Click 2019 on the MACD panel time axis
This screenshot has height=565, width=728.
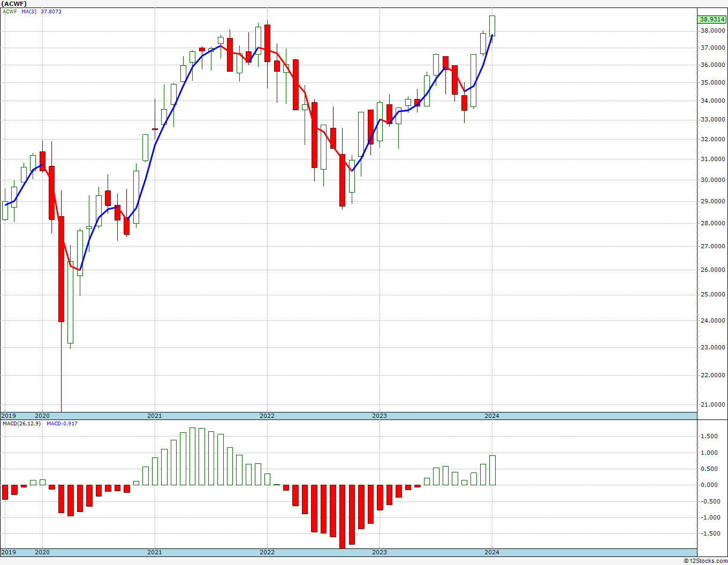(x=9, y=552)
